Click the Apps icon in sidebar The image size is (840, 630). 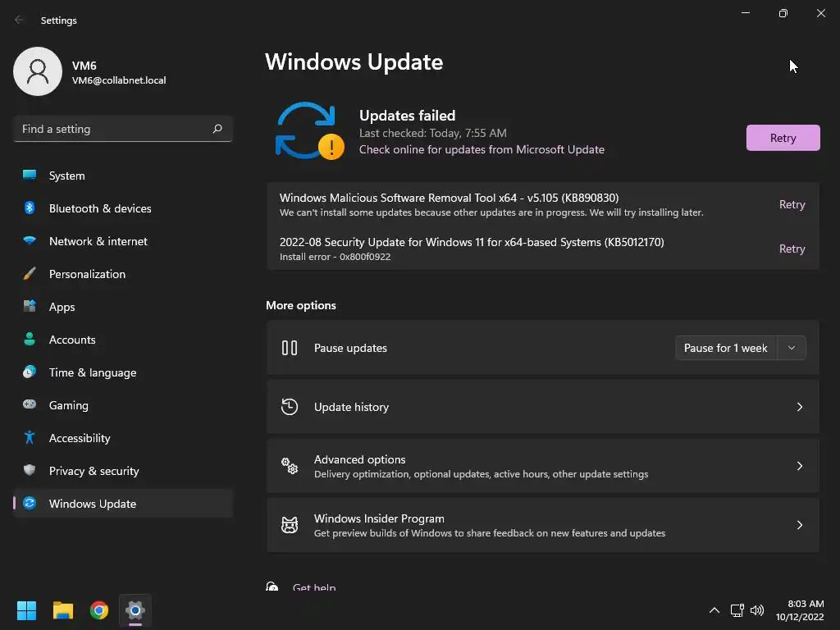click(x=30, y=307)
